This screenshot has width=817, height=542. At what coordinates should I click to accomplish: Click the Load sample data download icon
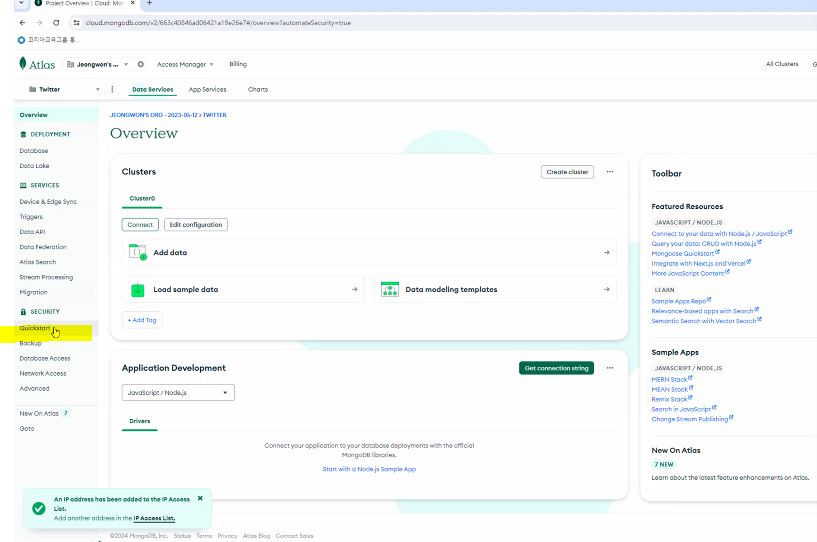click(138, 289)
